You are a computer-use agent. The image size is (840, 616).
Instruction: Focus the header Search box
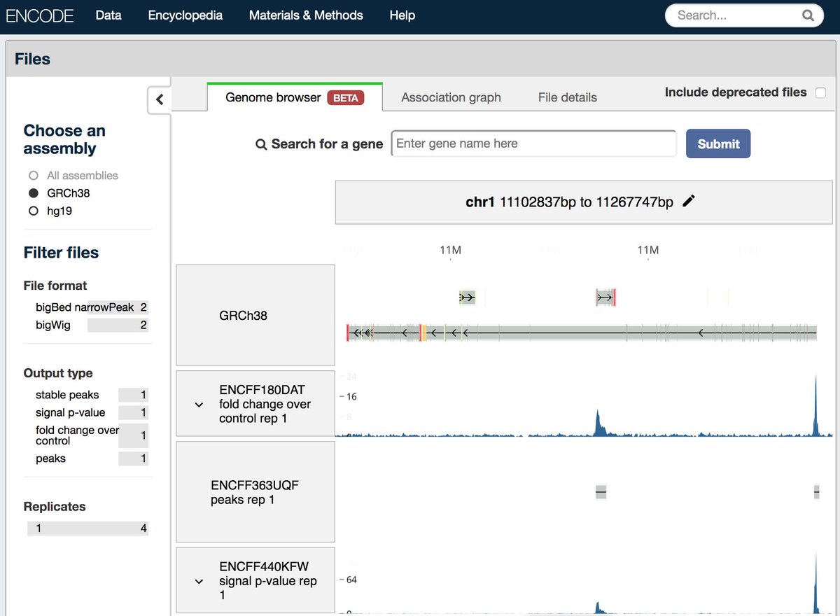743,15
